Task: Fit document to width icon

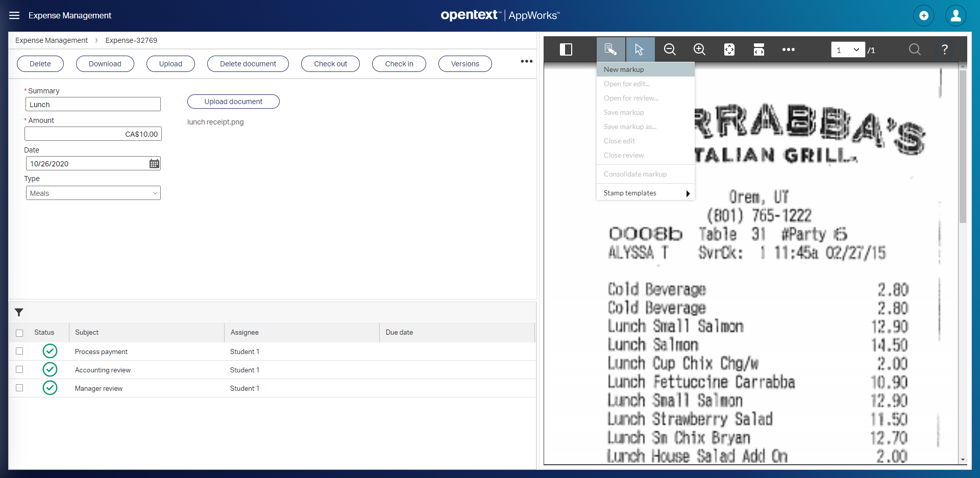Action: [x=759, y=49]
